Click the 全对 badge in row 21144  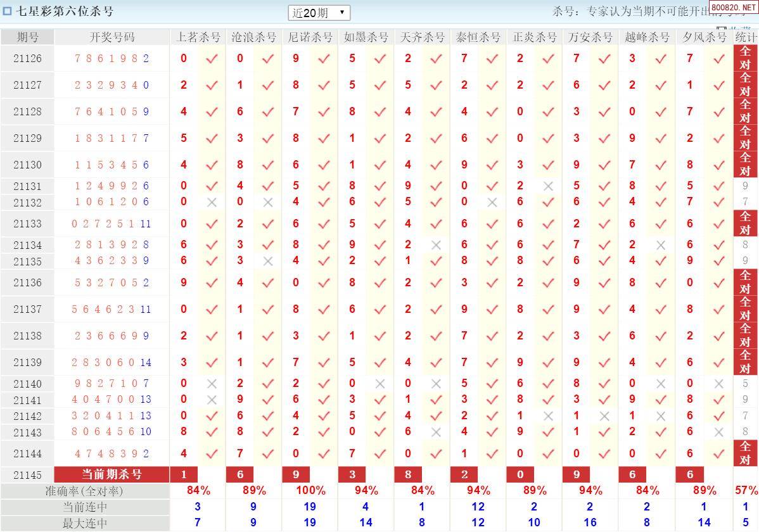tap(746, 453)
